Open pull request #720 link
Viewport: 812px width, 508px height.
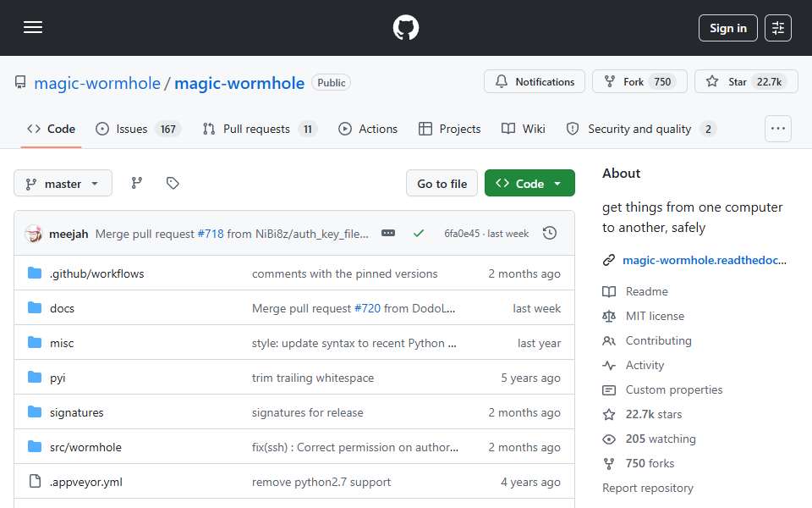(x=367, y=308)
